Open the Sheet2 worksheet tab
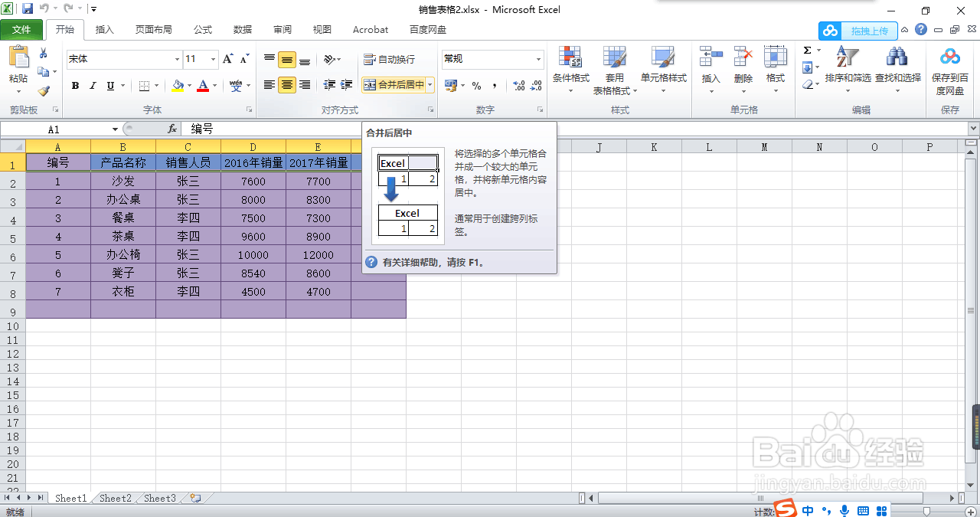 [116, 498]
